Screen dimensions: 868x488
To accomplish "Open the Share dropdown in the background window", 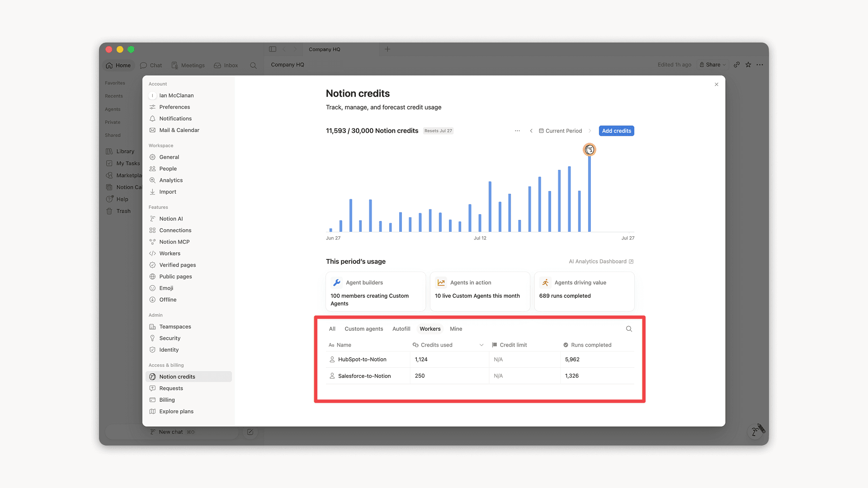I will tap(712, 65).
